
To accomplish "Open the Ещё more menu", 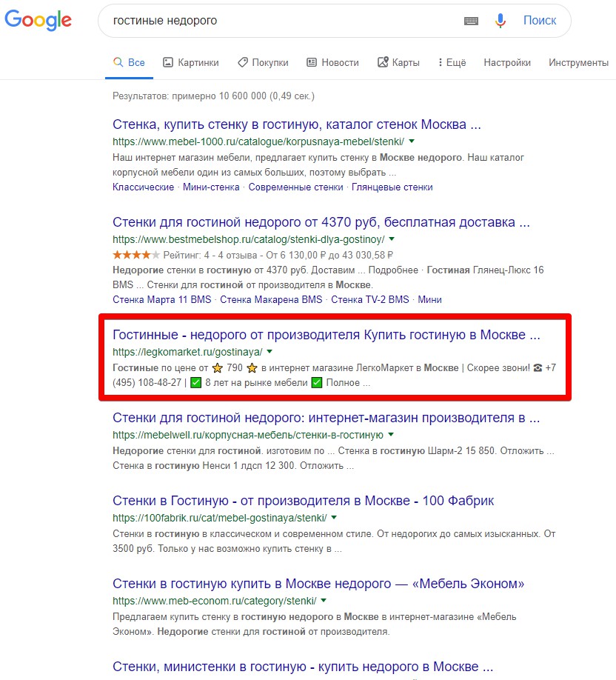I will pyautogui.click(x=452, y=62).
